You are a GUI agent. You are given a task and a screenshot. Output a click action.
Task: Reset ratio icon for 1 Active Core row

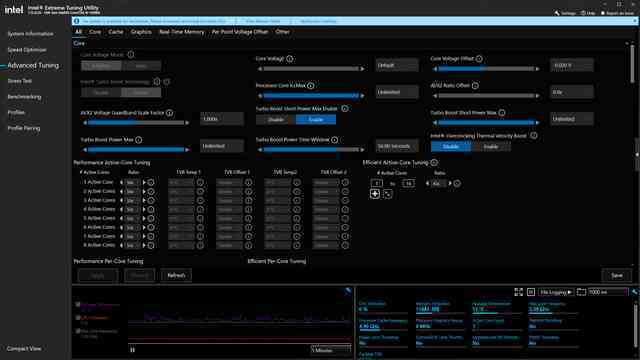151,182
